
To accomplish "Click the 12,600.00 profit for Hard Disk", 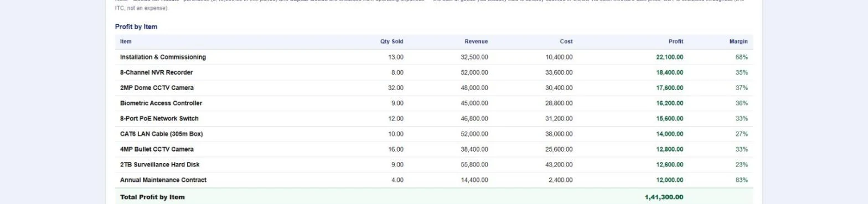I will tap(670, 165).
